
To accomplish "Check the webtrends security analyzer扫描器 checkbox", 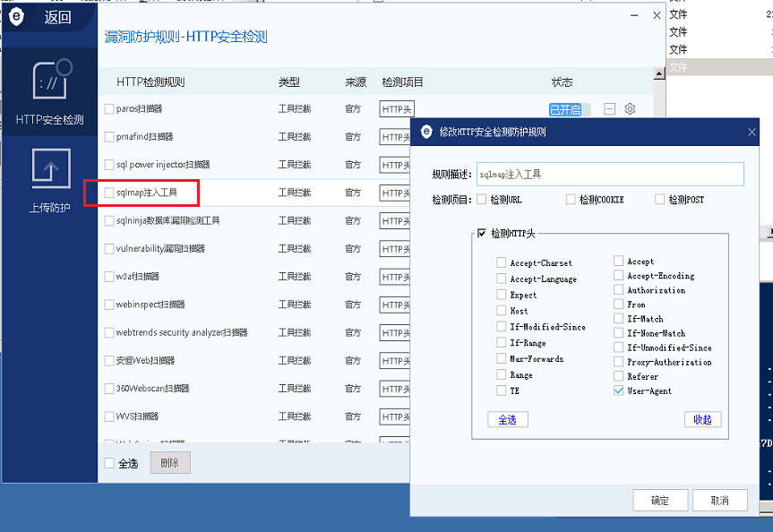I will pos(109,333).
